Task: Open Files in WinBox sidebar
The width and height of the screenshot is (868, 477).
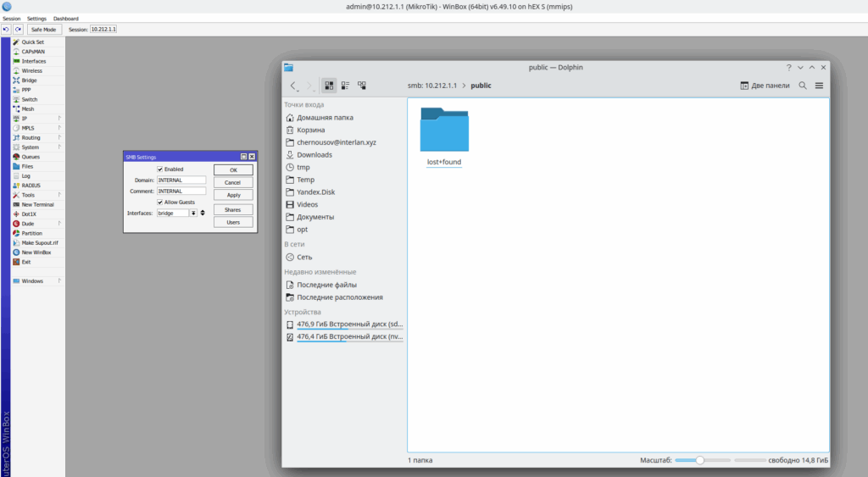Action: coord(27,166)
